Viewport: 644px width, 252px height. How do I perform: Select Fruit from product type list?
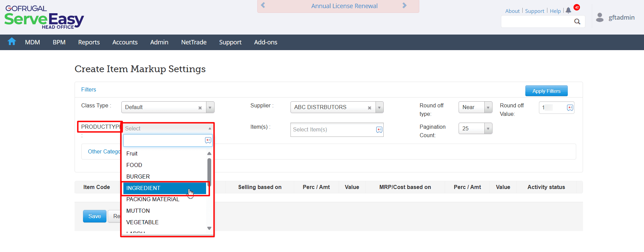(165, 153)
